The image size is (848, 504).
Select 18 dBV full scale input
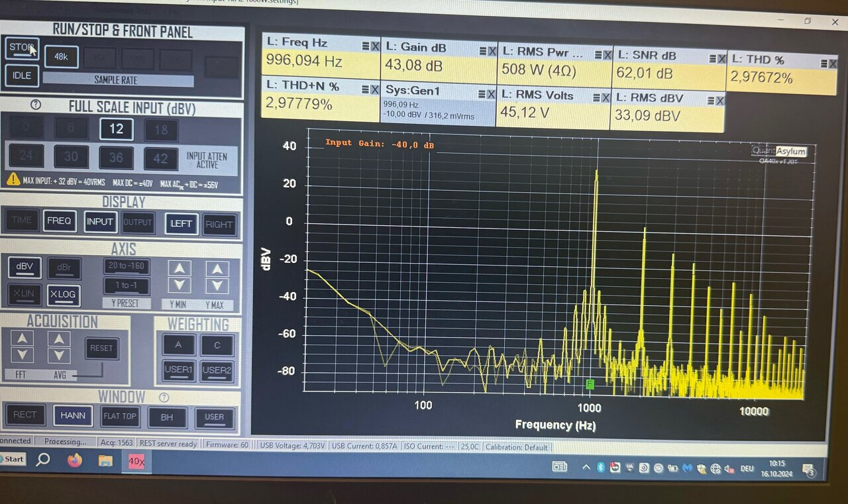pos(161,130)
